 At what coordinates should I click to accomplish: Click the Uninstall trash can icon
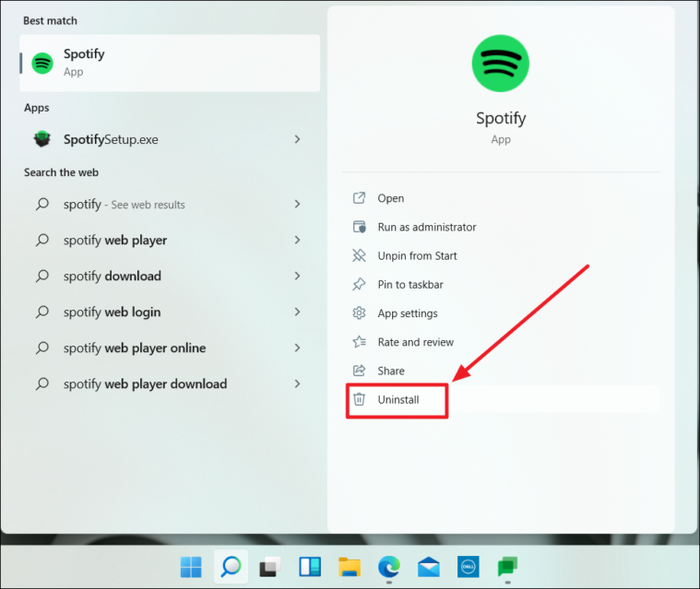(x=359, y=399)
